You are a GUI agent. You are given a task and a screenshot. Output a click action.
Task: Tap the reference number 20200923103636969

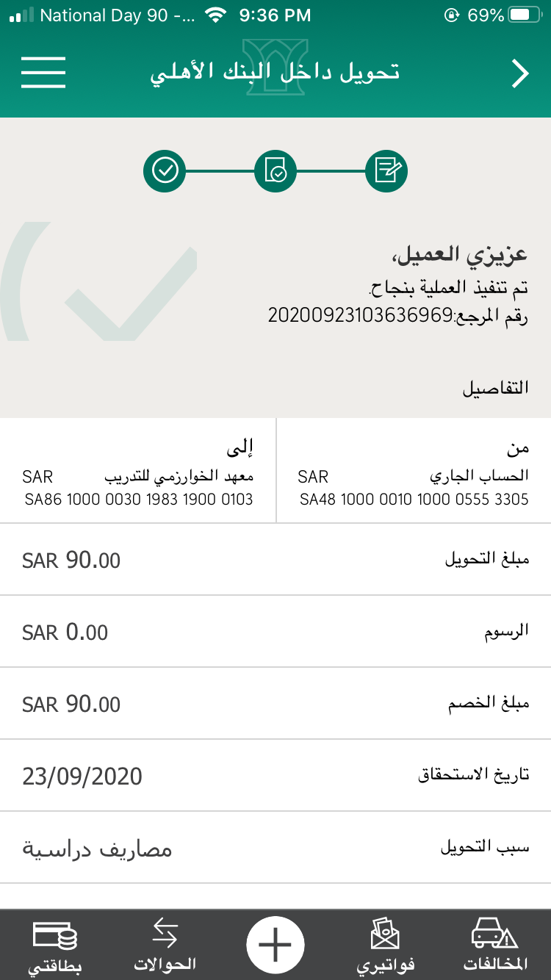point(361,316)
